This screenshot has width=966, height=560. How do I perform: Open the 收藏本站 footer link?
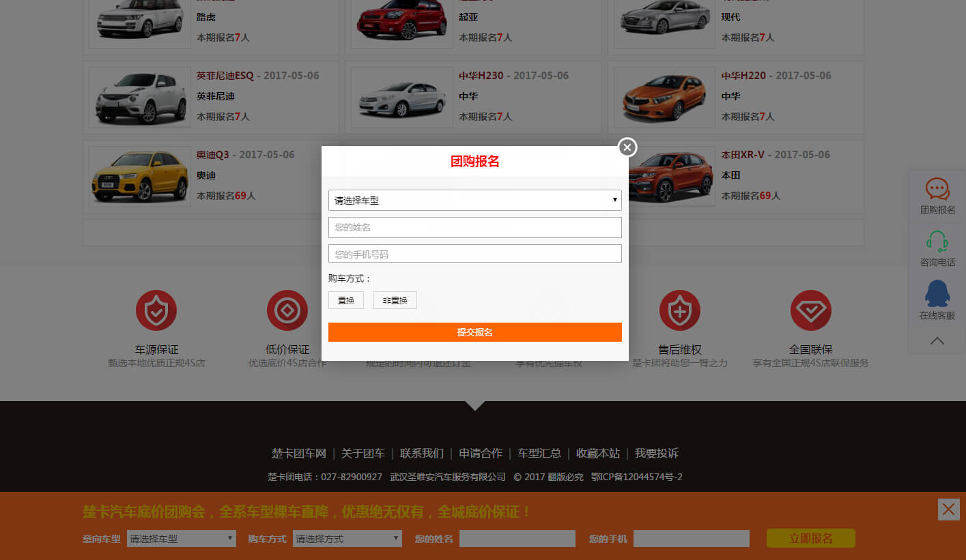tap(598, 454)
